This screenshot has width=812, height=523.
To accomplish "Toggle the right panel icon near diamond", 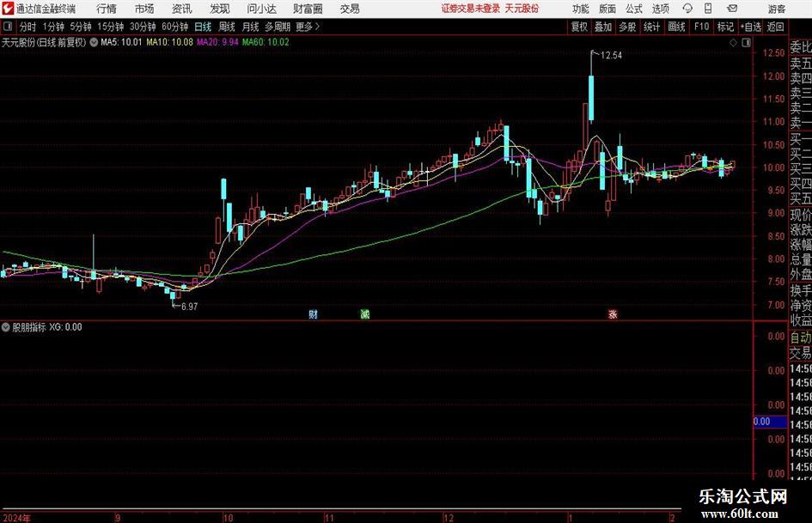I will [x=746, y=43].
